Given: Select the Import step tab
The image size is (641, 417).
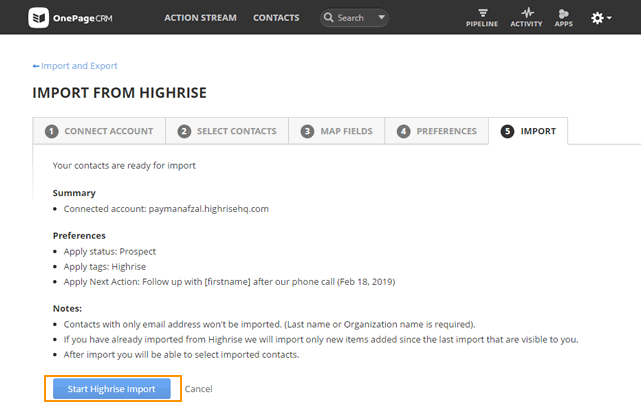Looking at the screenshot, I should coord(528,131).
